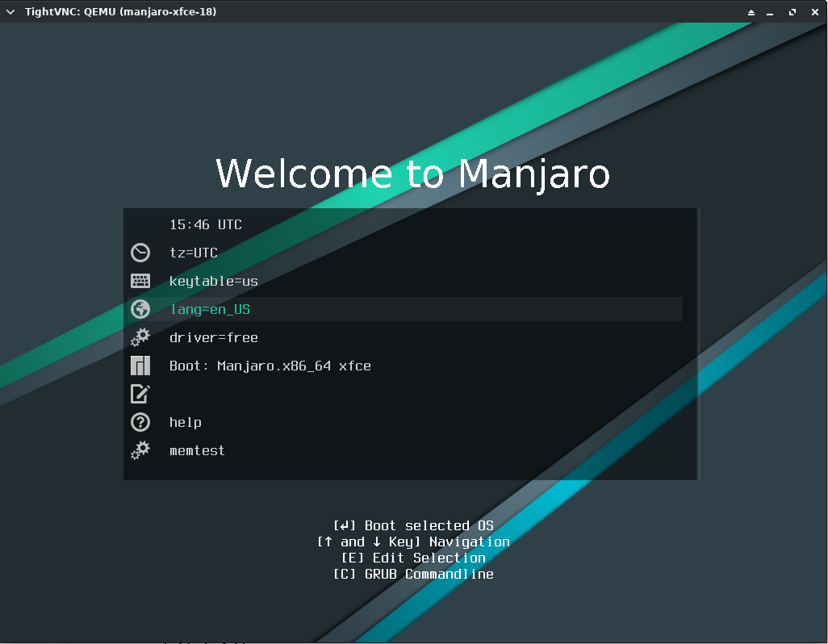Viewport: 828px width, 644px height.
Task: Open the keytable=us layout selector
Action: pos(214,281)
